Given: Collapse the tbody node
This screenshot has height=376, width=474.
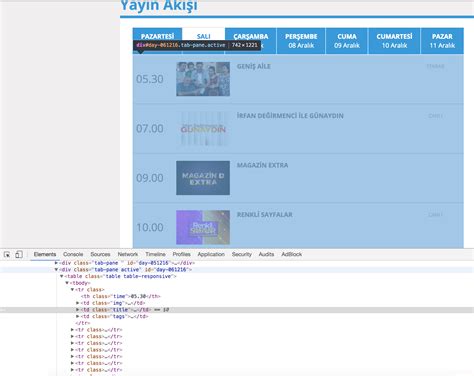Looking at the screenshot, I should pyautogui.click(x=67, y=283).
